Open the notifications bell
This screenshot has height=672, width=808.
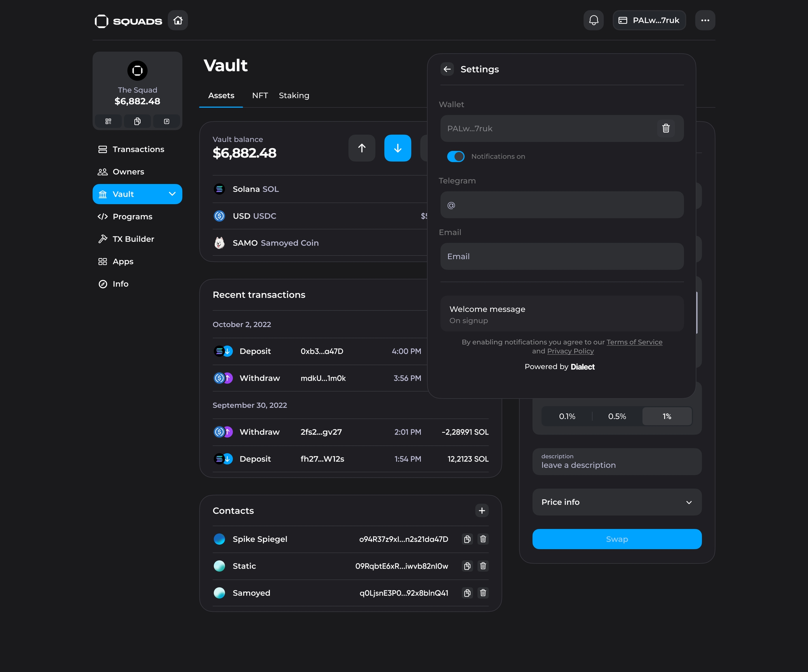click(x=593, y=20)
